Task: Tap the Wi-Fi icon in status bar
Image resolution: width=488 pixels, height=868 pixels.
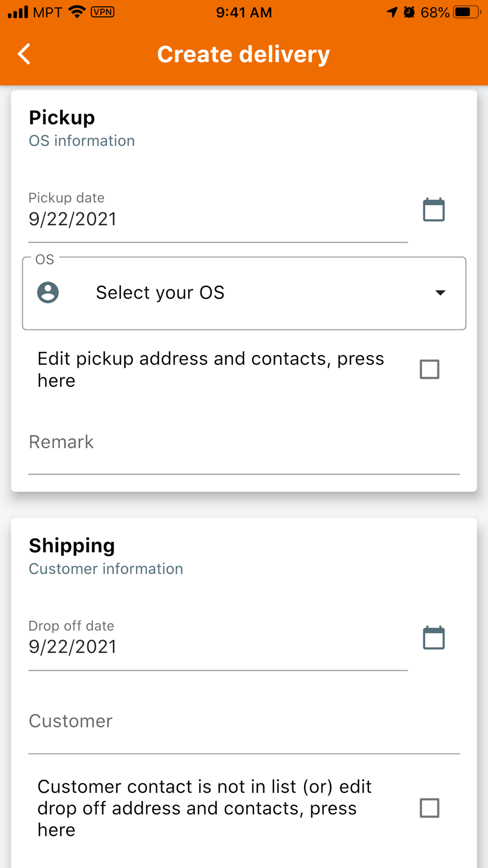Action: click(77, 12)
